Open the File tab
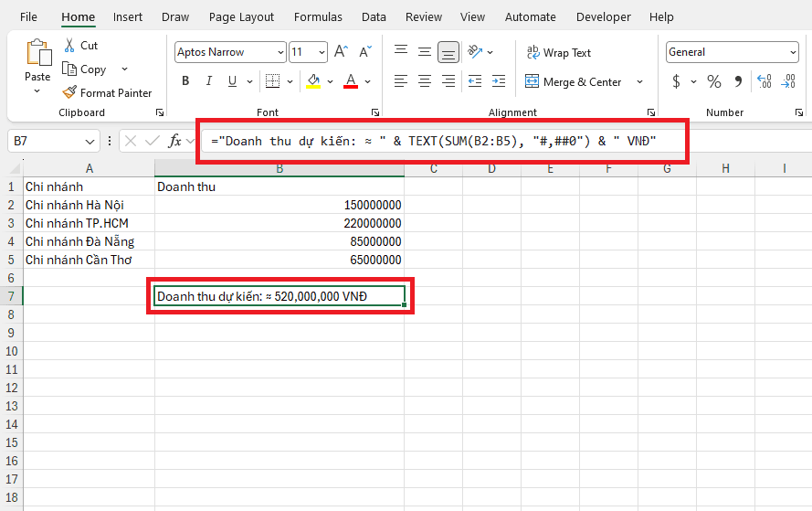The width and height of the screenshot is (812, 511). pyautogui.click(x=28, y=17)
